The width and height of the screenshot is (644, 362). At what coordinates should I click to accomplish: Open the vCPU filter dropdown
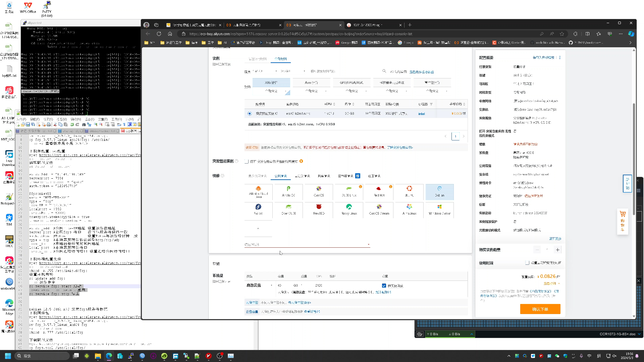265,71
